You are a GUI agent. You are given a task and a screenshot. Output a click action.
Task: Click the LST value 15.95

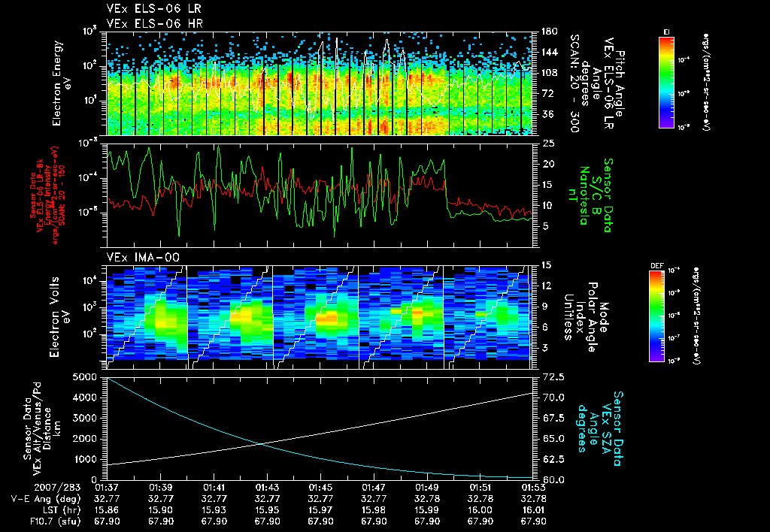click(267, 510)
